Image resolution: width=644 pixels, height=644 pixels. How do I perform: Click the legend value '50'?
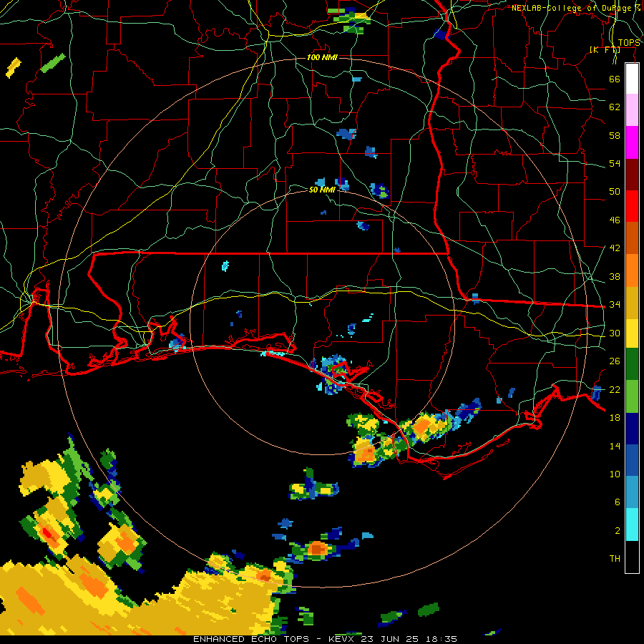[x=615, y=192]
